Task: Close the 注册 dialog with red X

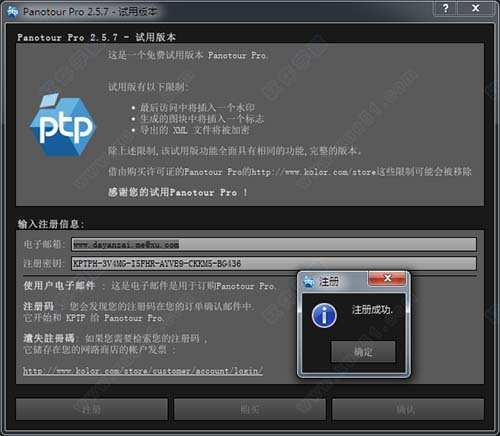Action: [387, 278]
